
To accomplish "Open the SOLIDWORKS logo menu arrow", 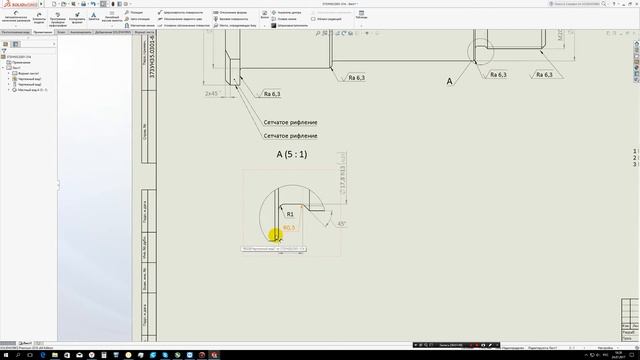I will point(41,4).
